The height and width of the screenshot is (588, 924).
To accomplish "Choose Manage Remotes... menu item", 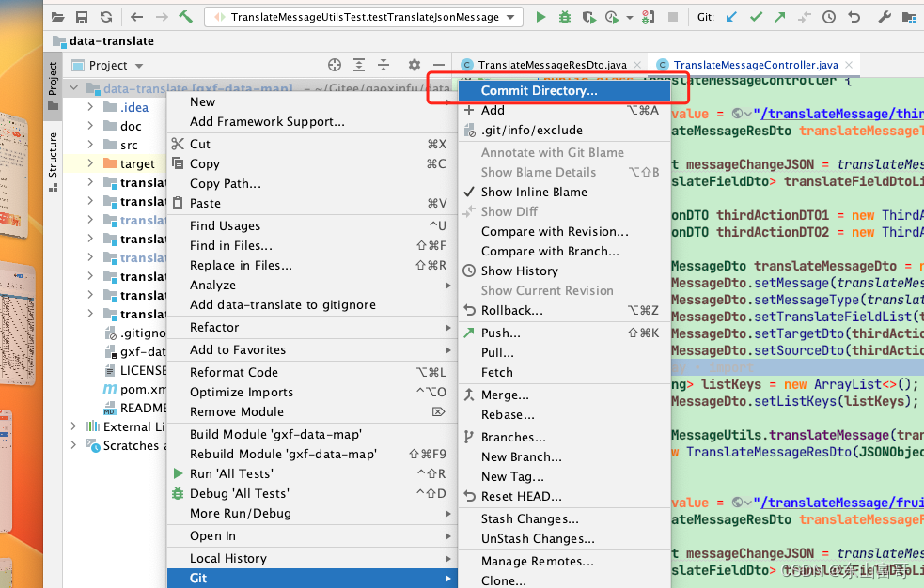I will tap(565, 561).
